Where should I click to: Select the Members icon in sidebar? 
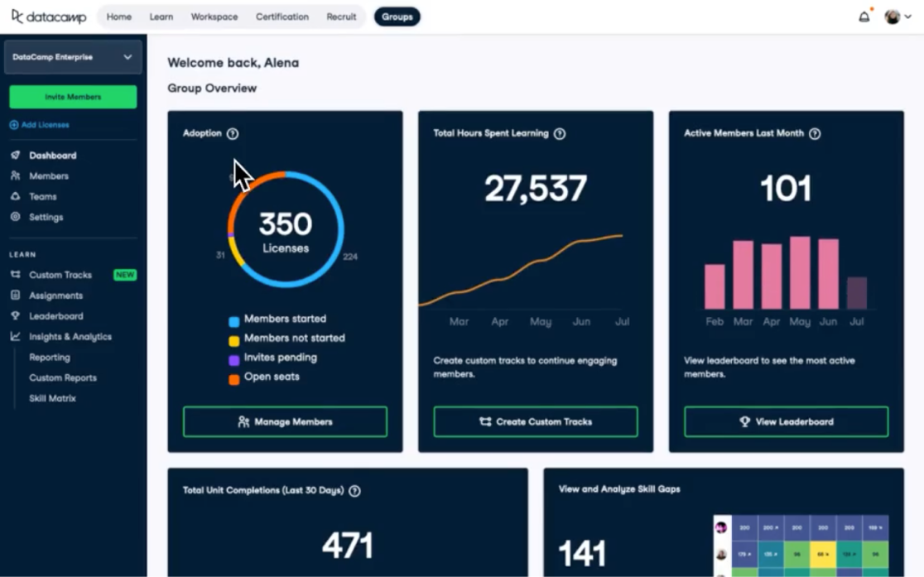click(x=16, y=176)
